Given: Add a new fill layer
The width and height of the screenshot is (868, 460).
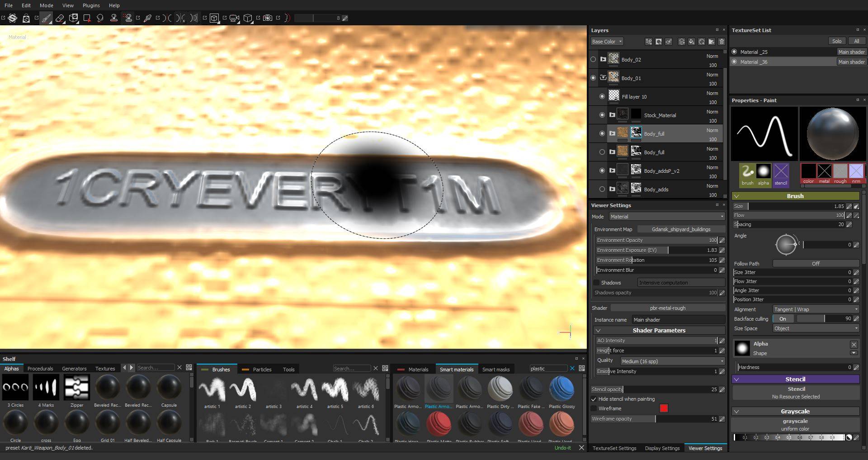Looking at the screenshot, I should (x=692, y=42).
